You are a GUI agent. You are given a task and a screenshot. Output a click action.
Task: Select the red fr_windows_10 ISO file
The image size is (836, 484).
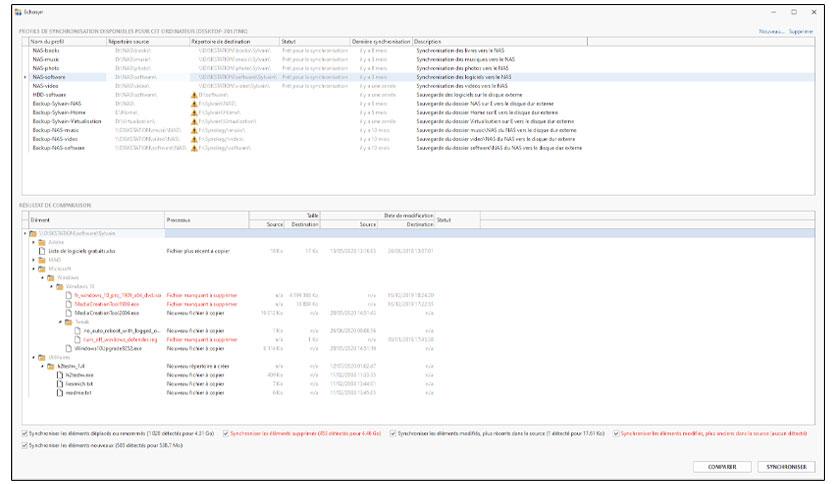[118, 295]
